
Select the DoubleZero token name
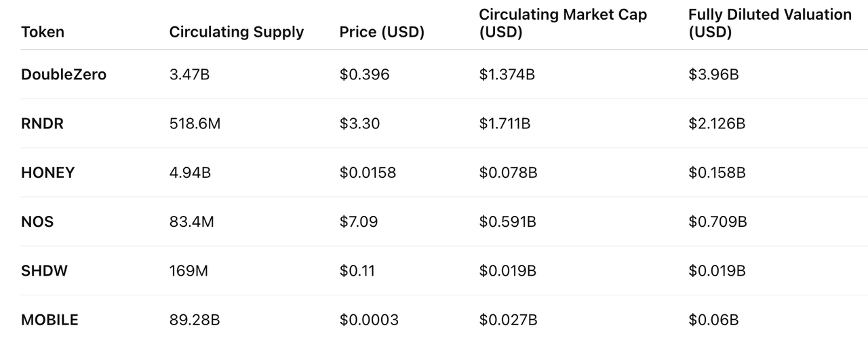[x=64, y=75]
